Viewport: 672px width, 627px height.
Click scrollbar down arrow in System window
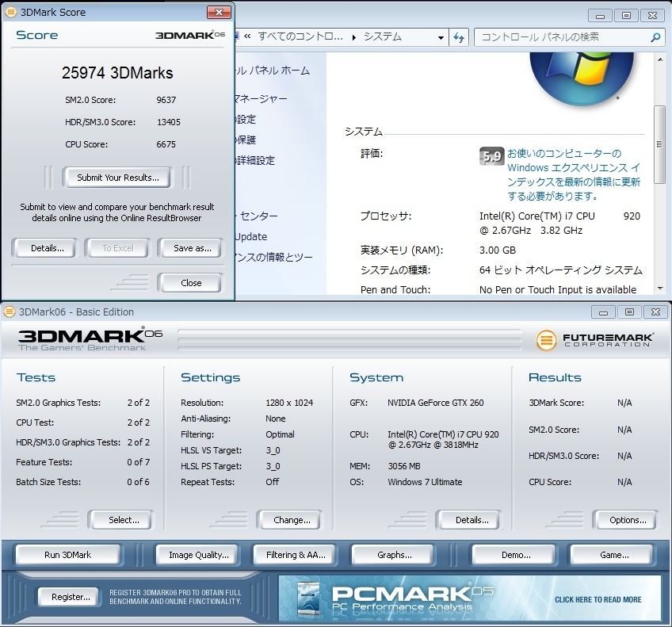pos(659,289)
